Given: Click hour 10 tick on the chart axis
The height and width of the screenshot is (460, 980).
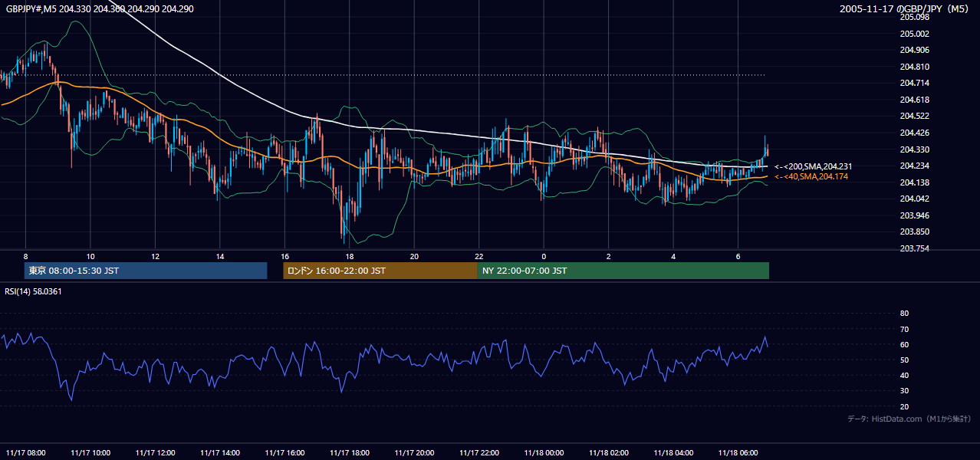Looking at the screenshot, I should coord(90,256).
